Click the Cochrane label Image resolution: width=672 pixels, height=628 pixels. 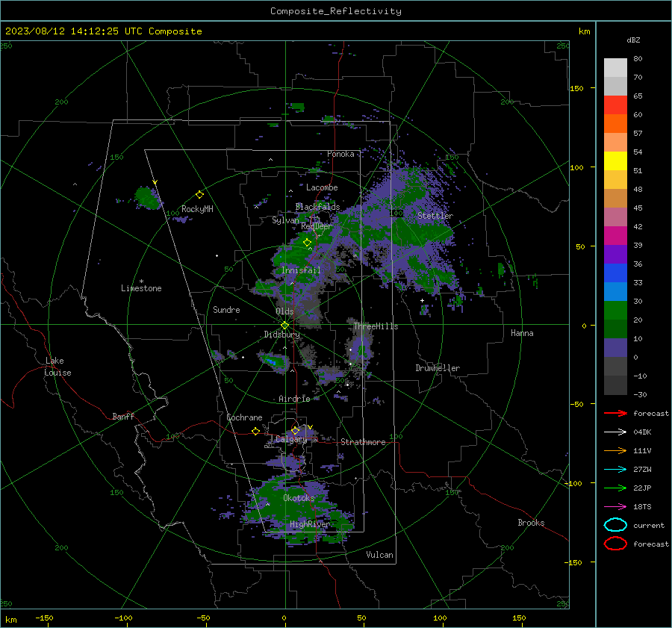pos(244,417)
